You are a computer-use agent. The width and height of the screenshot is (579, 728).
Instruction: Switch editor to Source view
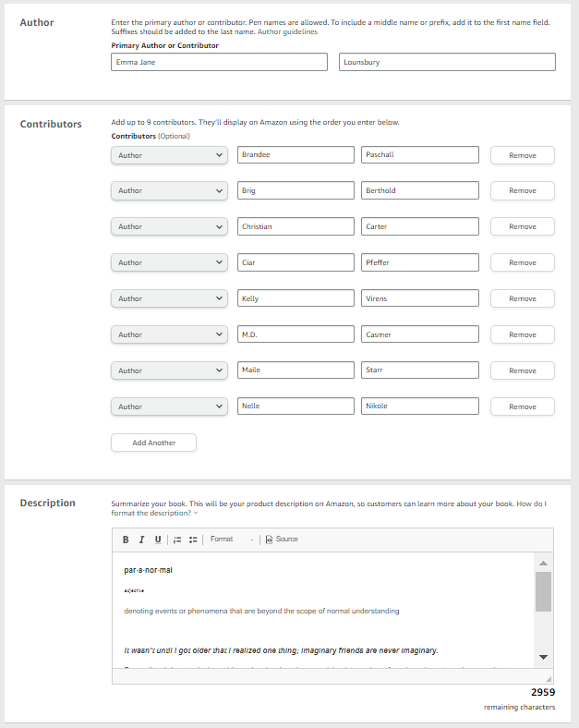click(282, 539)
